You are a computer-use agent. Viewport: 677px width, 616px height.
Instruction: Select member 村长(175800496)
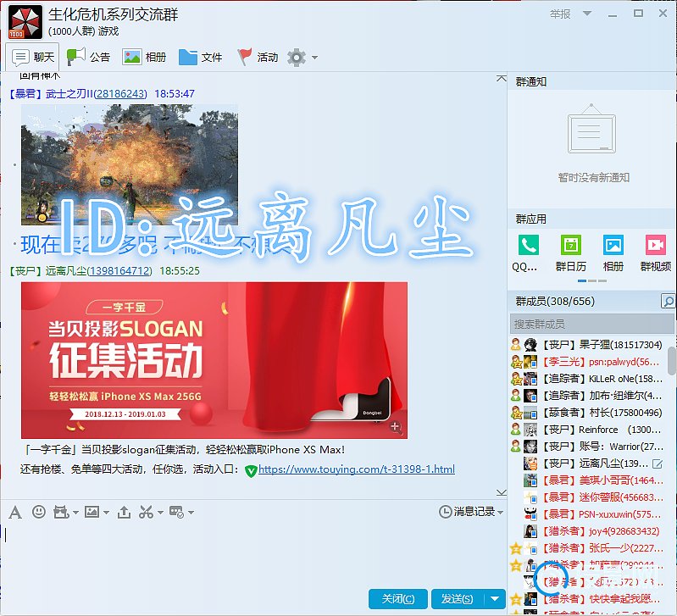tap(587, 413)
